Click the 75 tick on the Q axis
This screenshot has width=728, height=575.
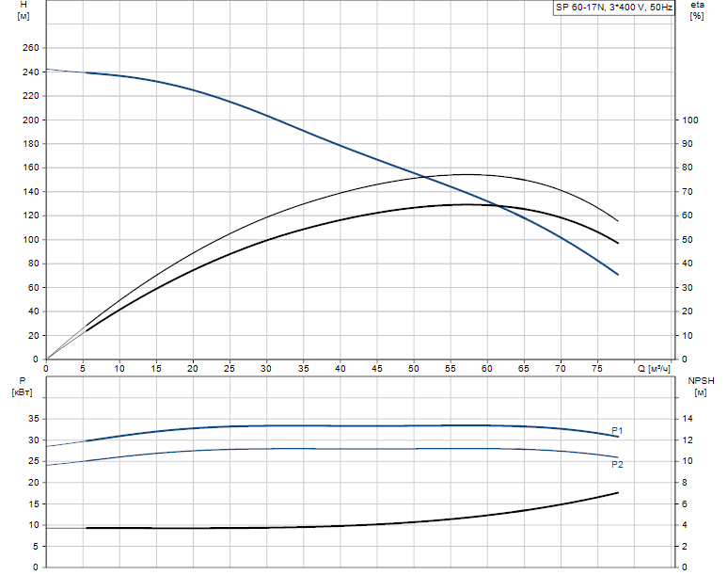click(x=598, y=369)
